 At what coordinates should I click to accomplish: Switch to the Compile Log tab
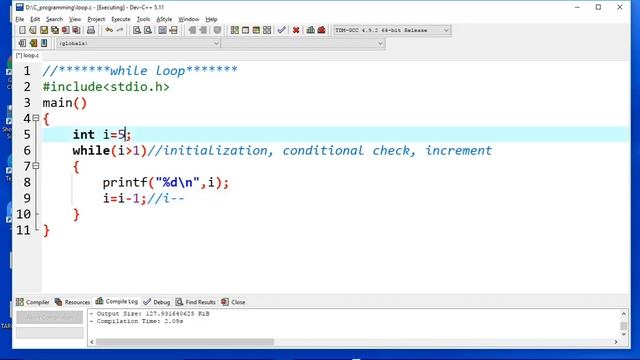tap(117, 302)
